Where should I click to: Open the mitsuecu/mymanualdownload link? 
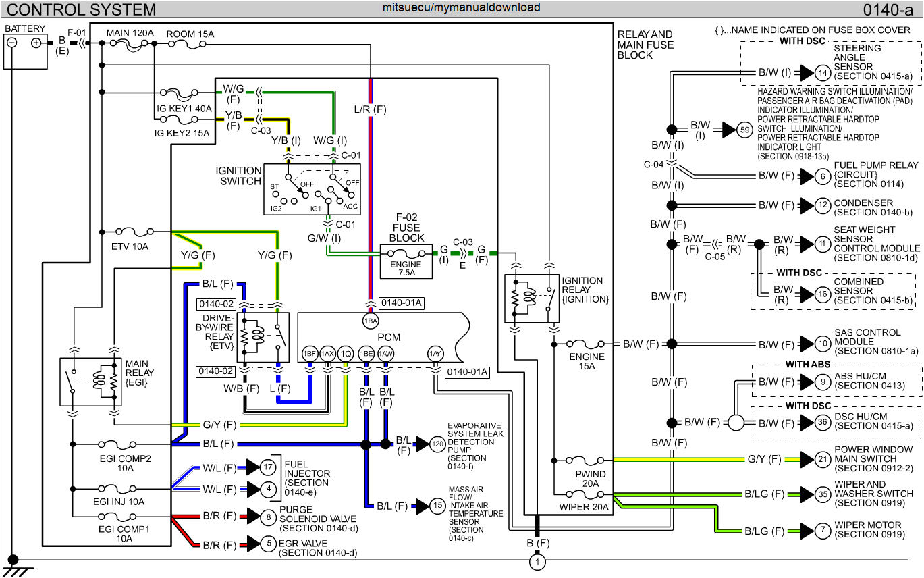[462, 7]
